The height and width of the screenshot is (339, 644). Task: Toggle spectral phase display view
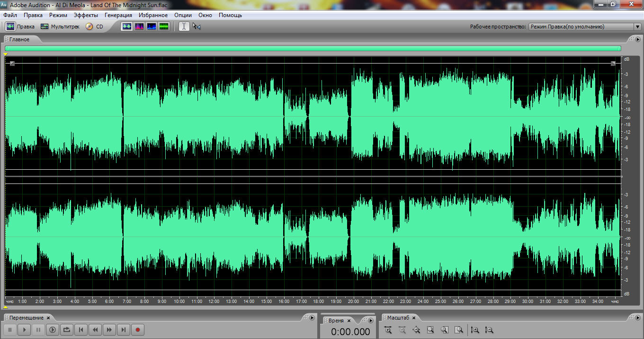click(x=164, y=27)
